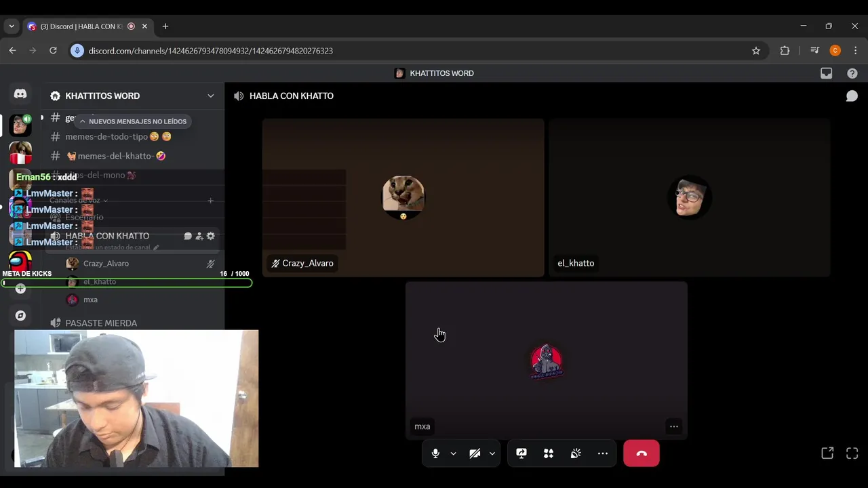Open server with Peru flag avatar
This screenshot has width=868, height=488.
pyautogui.click(x=20, y=153)
